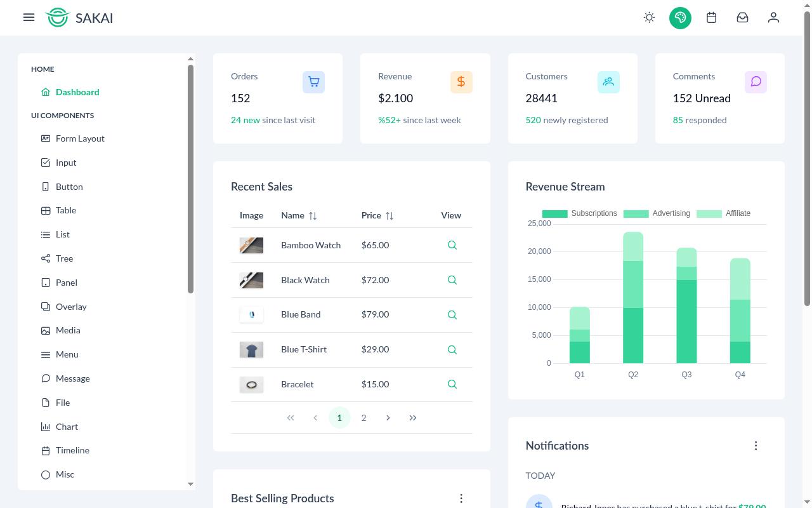Open Button menu item

[x=107, y=187]
